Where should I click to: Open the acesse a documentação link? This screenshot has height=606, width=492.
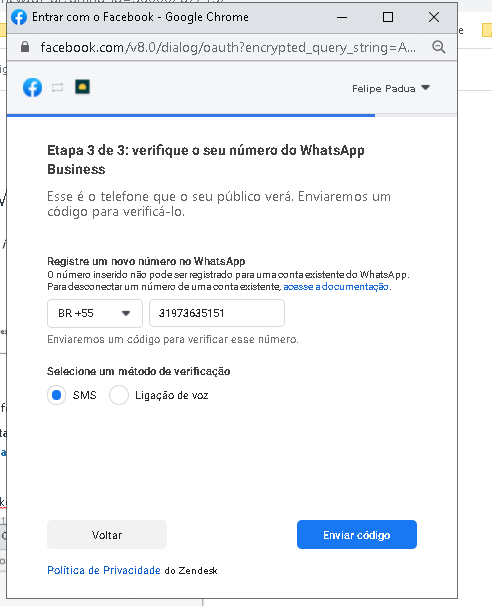[336, 287]
